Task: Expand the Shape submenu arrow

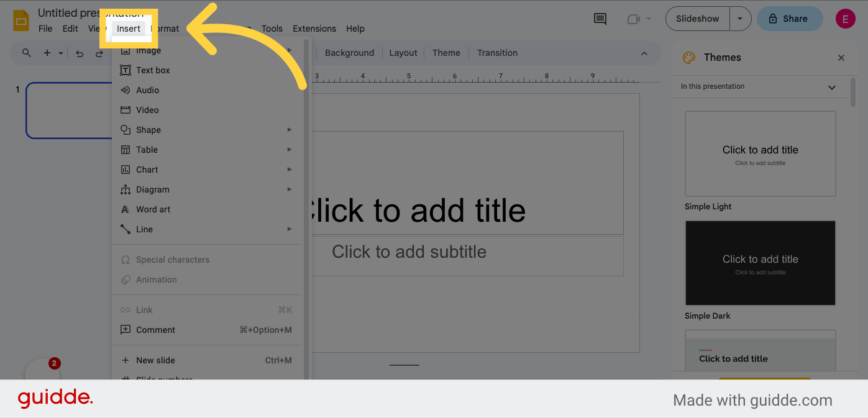Action: point(290,130)
